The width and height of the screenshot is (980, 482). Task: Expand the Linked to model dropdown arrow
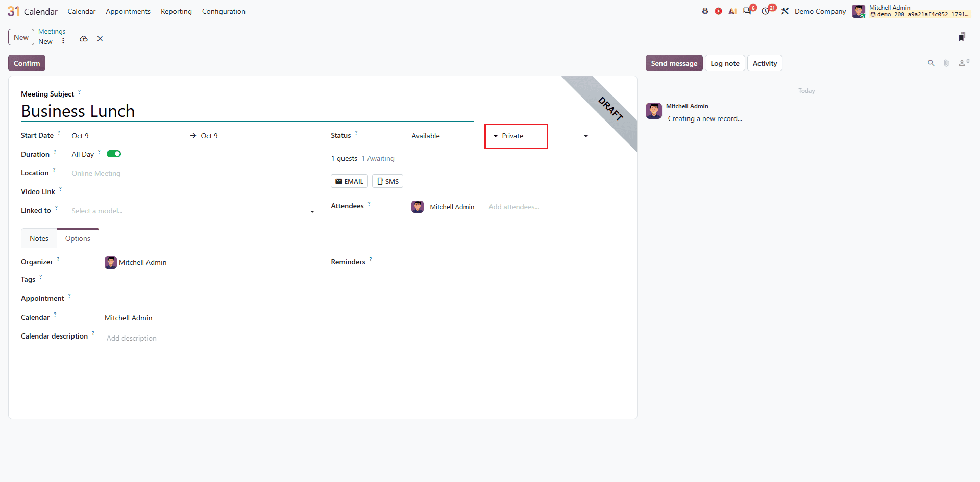pyautogui.click(x=312, y=211)
